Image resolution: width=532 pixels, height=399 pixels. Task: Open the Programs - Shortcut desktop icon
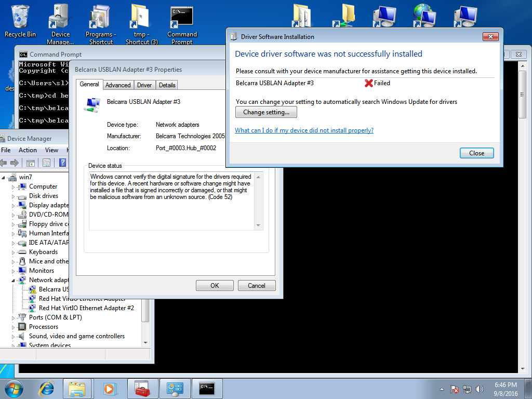click(x=101, y=24)
